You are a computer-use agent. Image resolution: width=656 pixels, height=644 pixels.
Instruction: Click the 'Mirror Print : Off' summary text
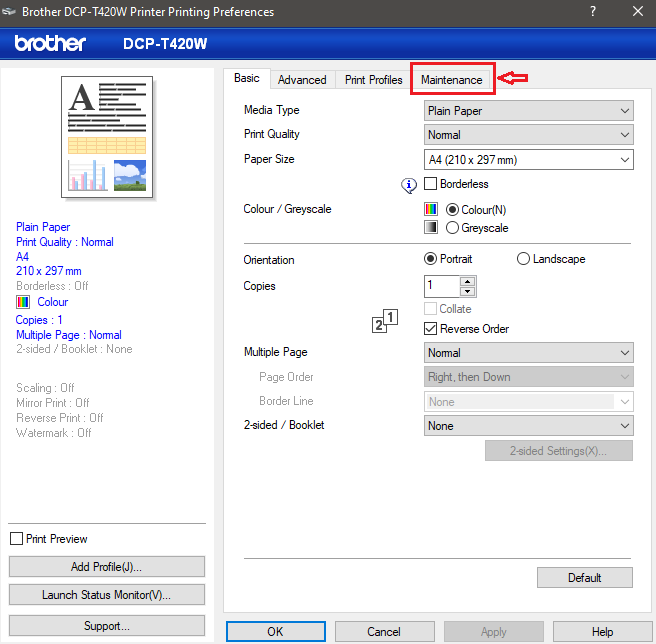pos(53,403)
